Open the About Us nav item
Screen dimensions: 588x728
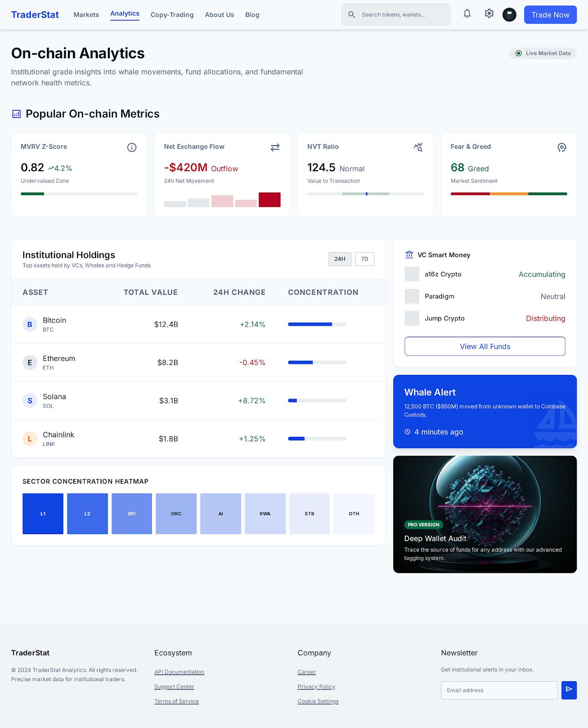(219, 15)
